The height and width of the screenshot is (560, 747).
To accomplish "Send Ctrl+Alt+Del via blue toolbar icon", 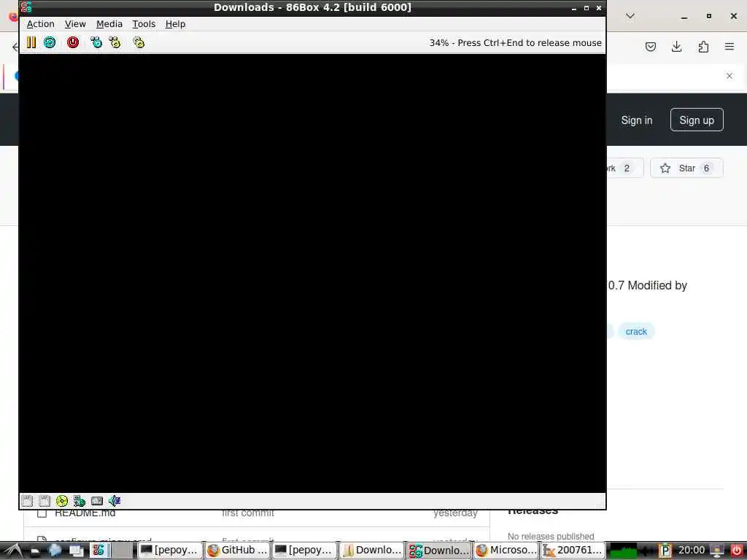I will tap(96, 42).
